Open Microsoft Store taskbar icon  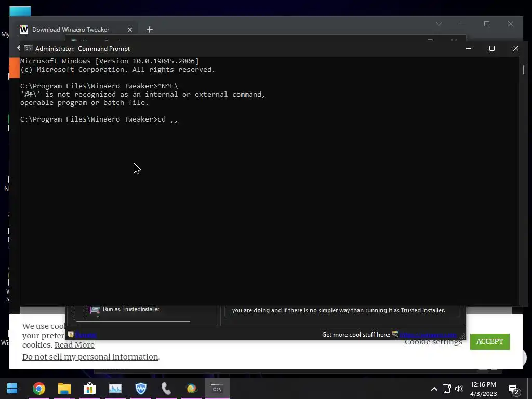coord(89,389)
